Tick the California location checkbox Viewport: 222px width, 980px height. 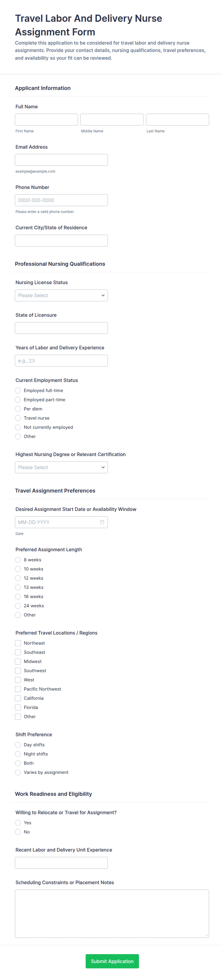tap(18, 698)
